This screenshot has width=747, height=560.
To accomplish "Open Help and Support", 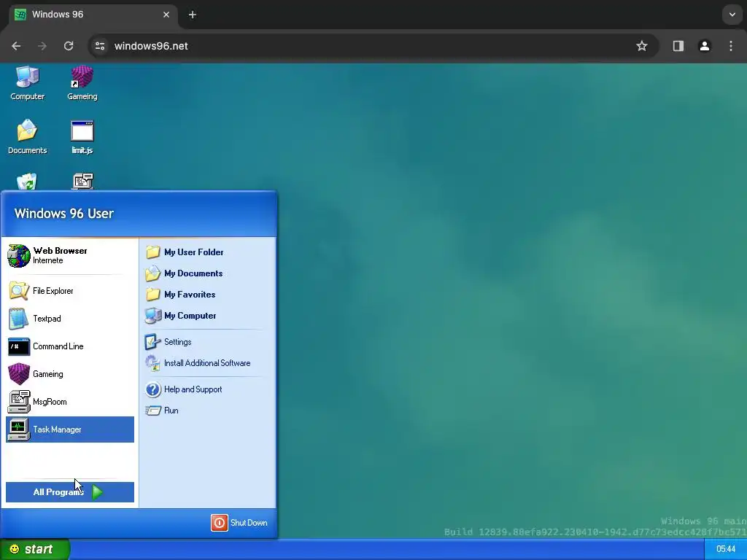I will [x=207, y=389].
